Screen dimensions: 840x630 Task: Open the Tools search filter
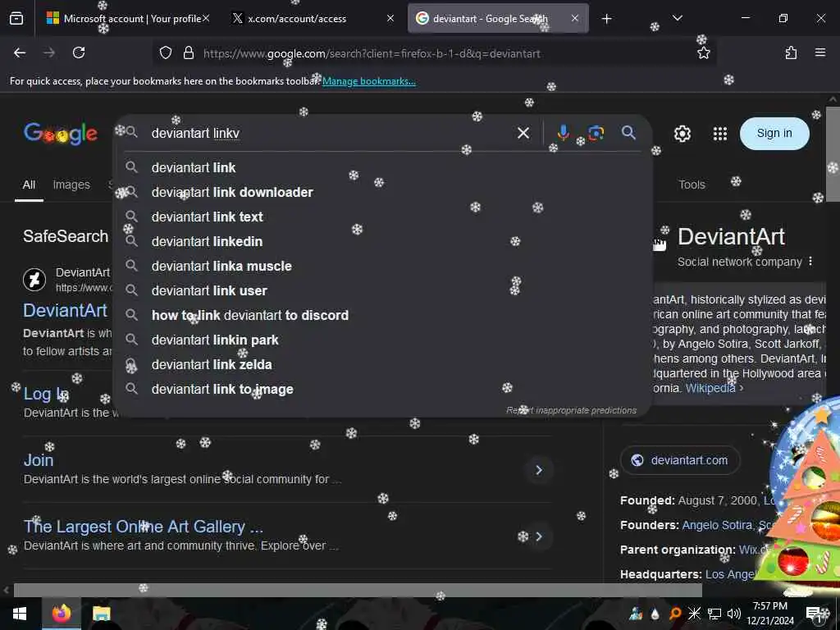click(x=692, y=185)
